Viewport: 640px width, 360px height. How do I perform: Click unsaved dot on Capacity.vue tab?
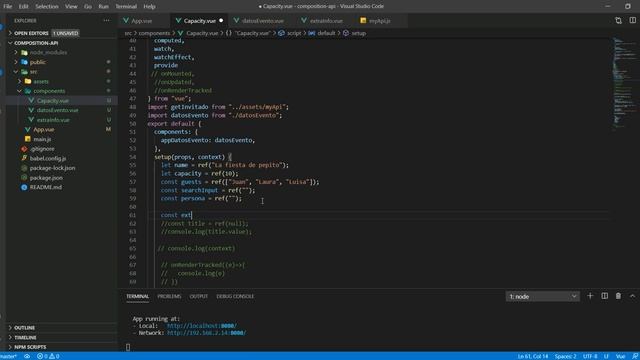coord(221,20)
